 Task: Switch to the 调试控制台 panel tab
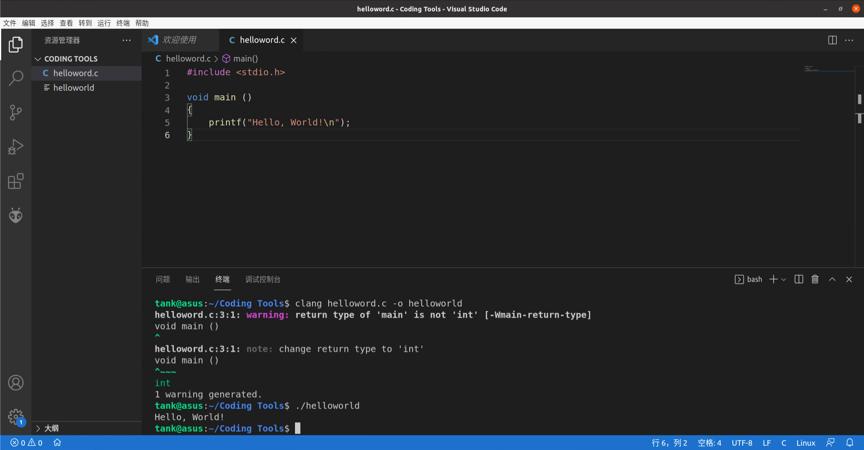click(x=263, y=279)
